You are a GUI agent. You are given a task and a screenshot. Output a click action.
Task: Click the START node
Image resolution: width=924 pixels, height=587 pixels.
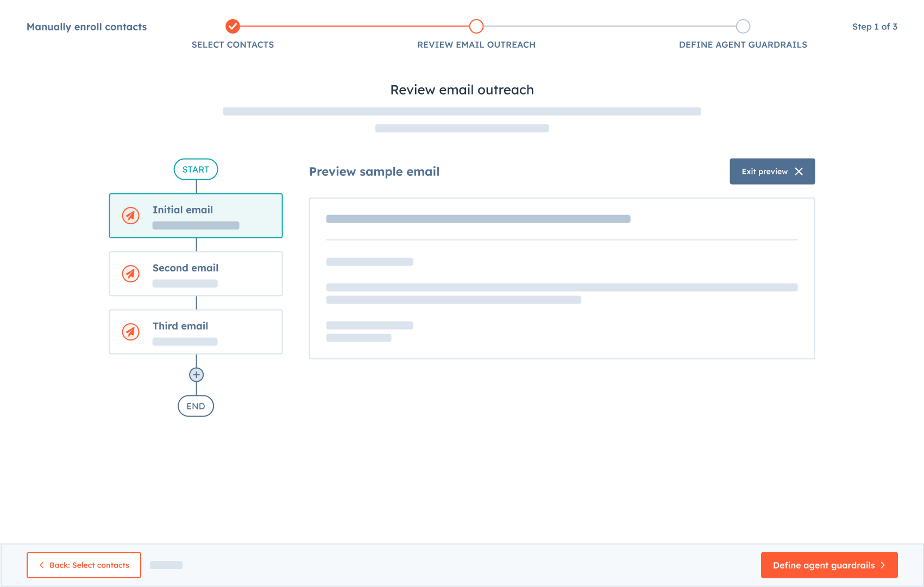pyautogui.click(x=196, y=169)
